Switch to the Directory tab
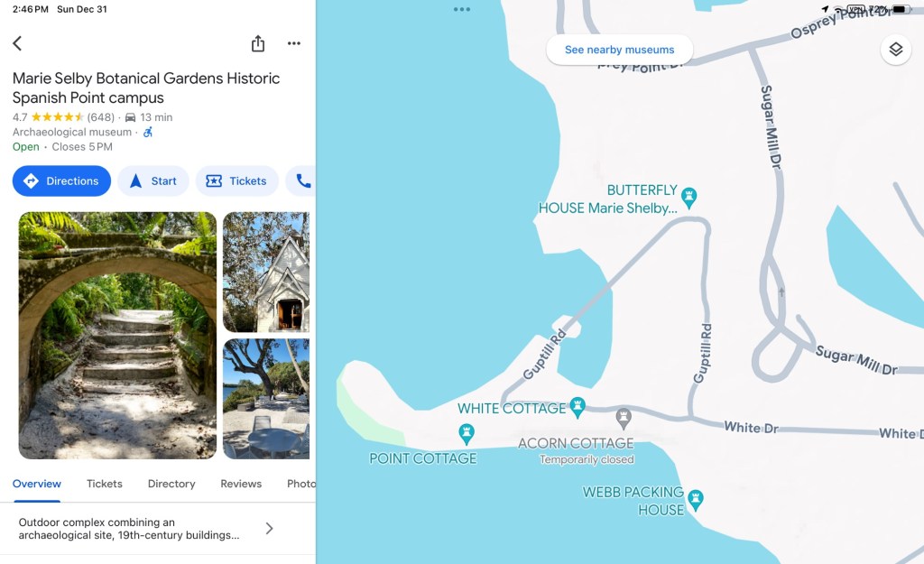 pos(171,484)
